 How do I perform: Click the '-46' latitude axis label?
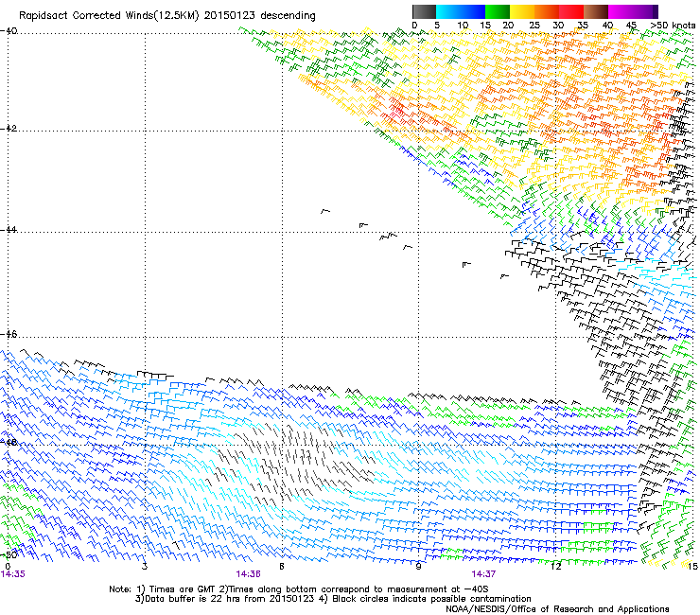coord(9,334)
